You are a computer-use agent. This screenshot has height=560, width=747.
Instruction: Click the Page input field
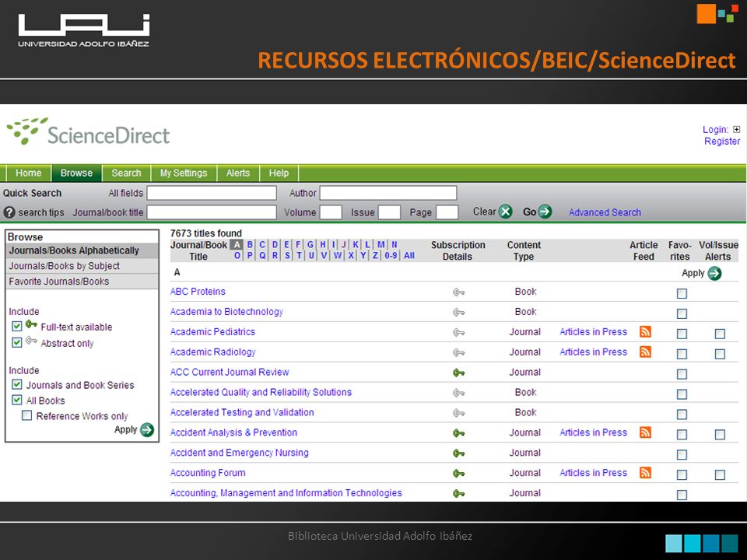pyautogui.click(x=447, y=212)
